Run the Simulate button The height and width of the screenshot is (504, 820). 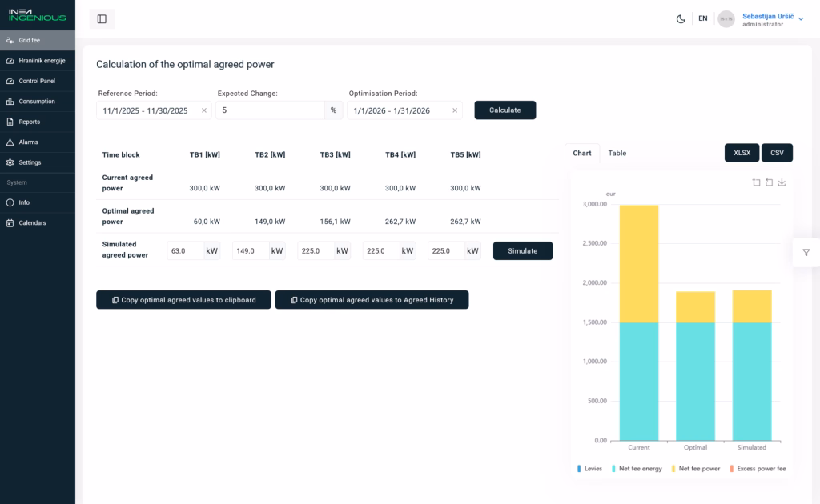click(x=522, y=250)
